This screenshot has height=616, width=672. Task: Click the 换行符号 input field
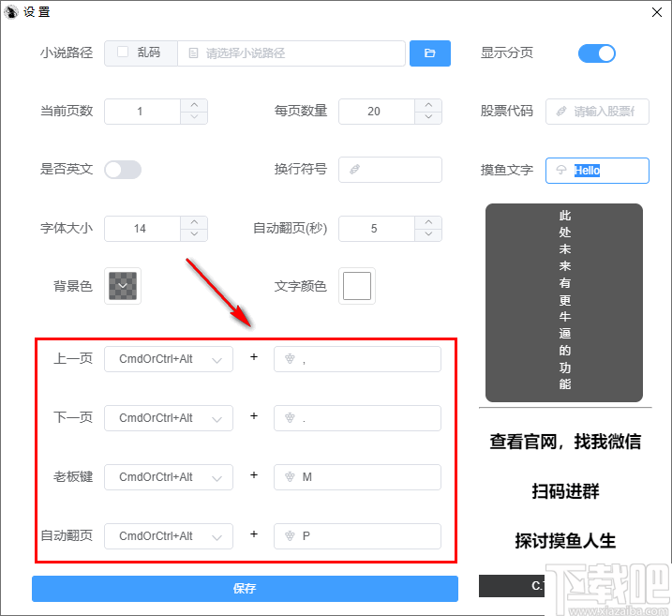coord(390,170)
